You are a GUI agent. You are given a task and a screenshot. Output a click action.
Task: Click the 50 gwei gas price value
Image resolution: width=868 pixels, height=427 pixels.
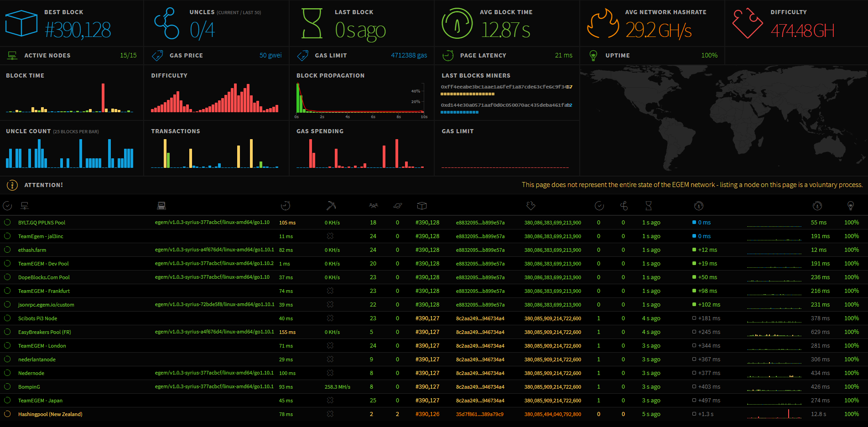(270, 55)
